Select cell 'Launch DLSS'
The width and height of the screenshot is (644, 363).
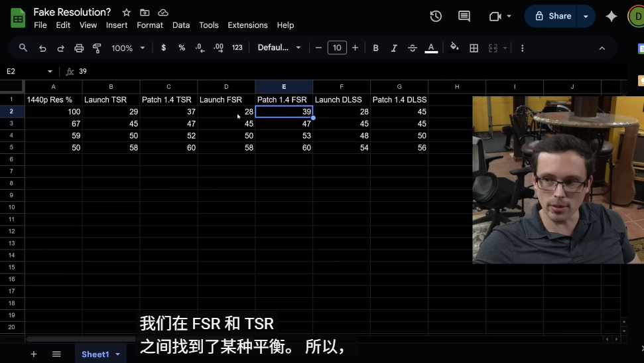point(342,100)
